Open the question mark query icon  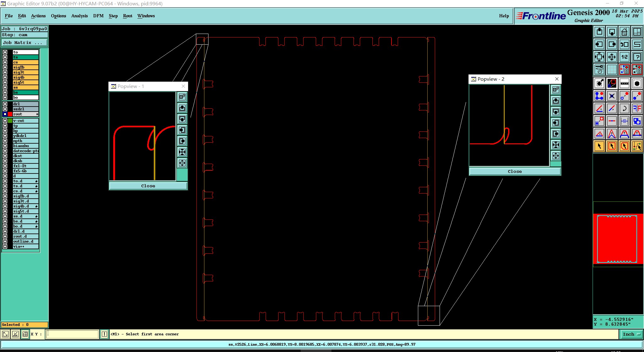click(637, 57)
